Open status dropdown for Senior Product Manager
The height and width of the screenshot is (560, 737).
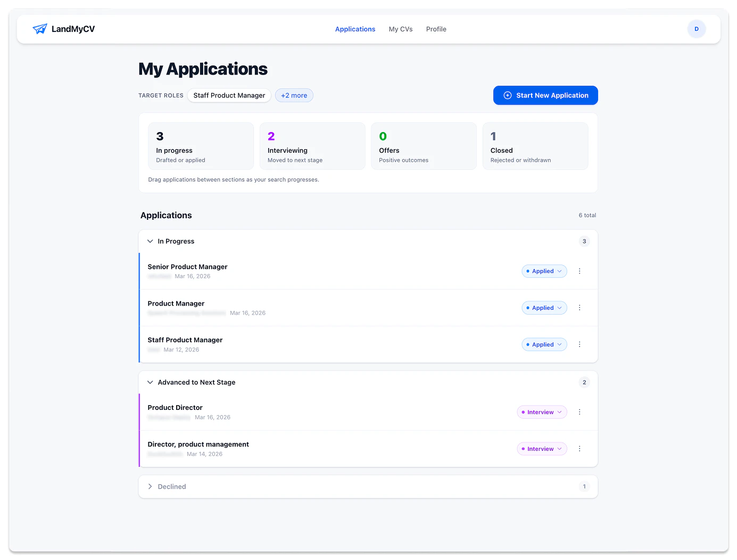tap(544, 271)
